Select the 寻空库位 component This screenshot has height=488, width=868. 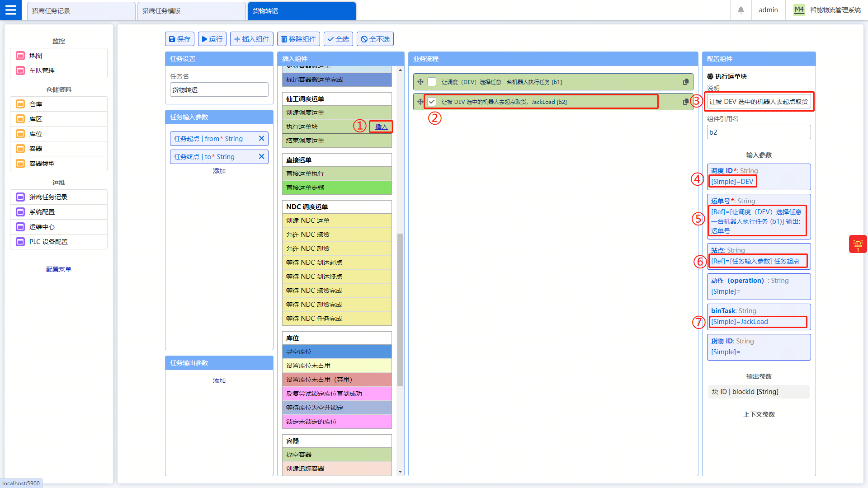[x=337, y=352]
